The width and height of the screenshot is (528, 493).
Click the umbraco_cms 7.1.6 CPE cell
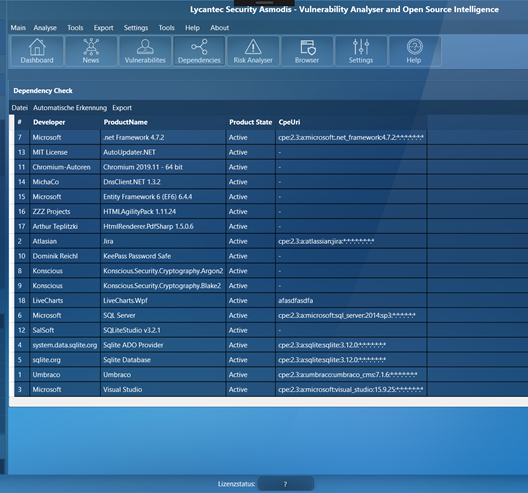pyautogui.click(x=351, y=374)
